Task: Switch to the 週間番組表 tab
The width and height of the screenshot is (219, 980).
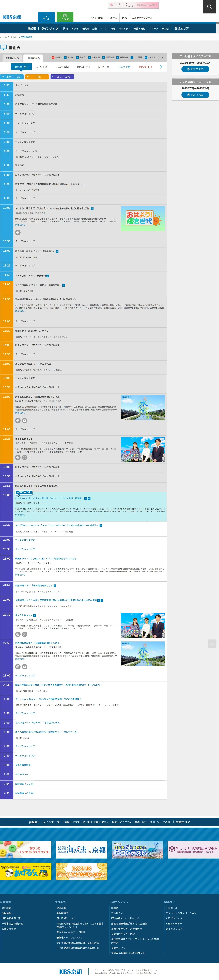Action: pyautogui.click(x=12, y=58)
